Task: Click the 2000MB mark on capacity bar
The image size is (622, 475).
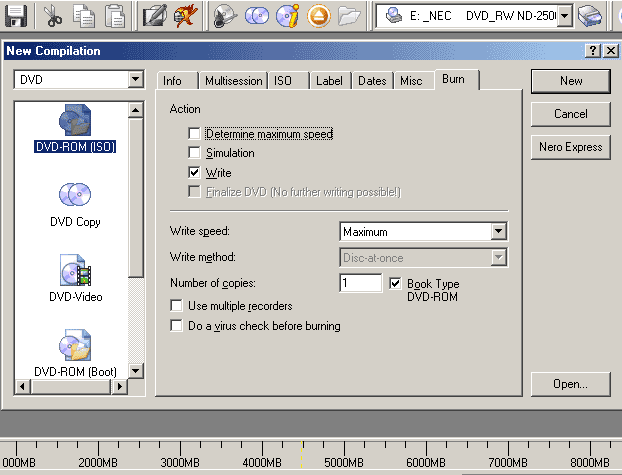Action: [98, 463]
